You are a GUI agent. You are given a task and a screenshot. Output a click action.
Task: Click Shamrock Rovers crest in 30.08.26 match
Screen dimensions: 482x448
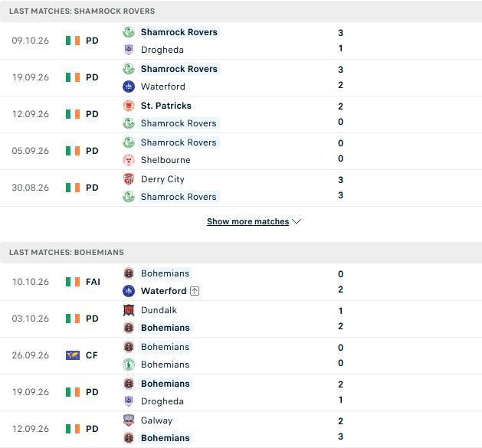point(129,197)
